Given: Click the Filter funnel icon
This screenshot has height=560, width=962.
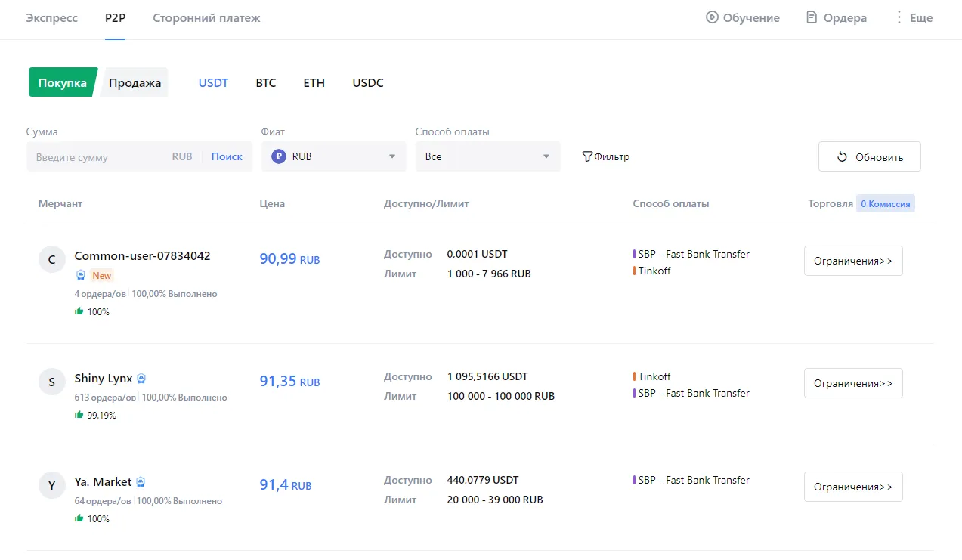Looking at the screenshot, I should tap(587, 157).
